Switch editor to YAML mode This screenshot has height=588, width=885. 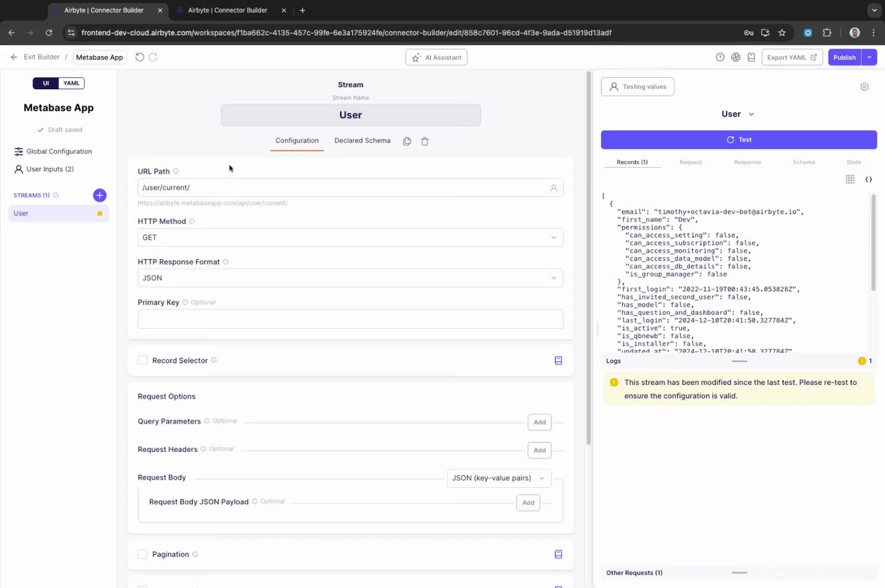coord(71,84)
